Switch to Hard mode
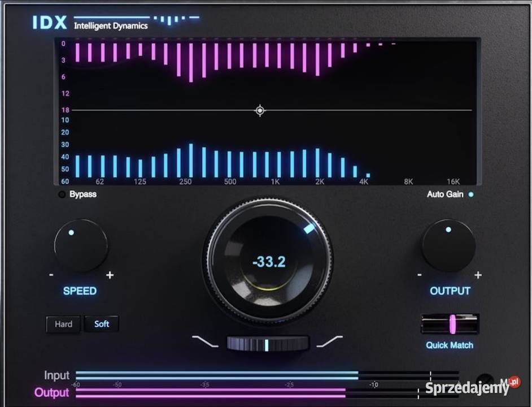The height and width of the screenshot is (407, 532). tap(63, 324)
